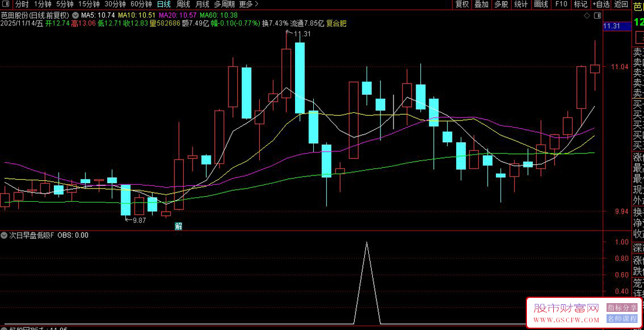Open the 画线 drawing tools
This screenshot has height=330, width=644.
(541, 4)
